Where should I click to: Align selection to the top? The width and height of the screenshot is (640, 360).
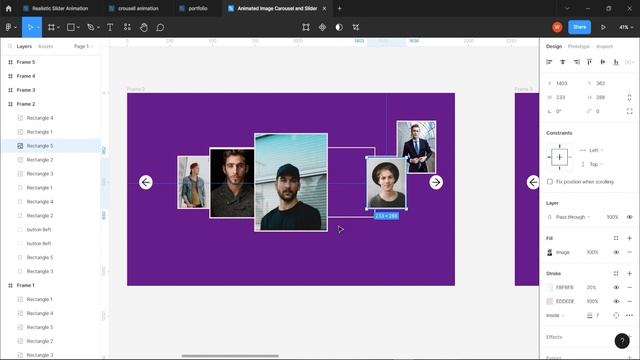coord(589,62)
